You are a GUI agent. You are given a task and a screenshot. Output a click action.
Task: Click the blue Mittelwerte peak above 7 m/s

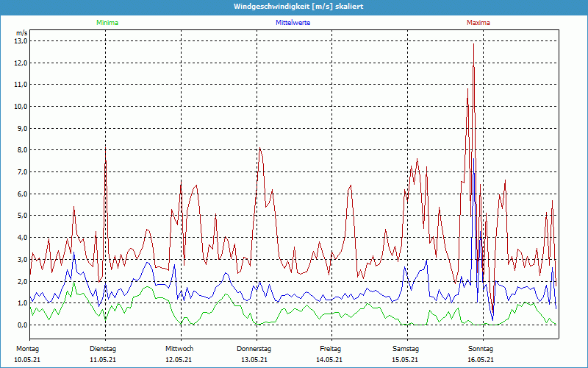[x=474, y=159]
